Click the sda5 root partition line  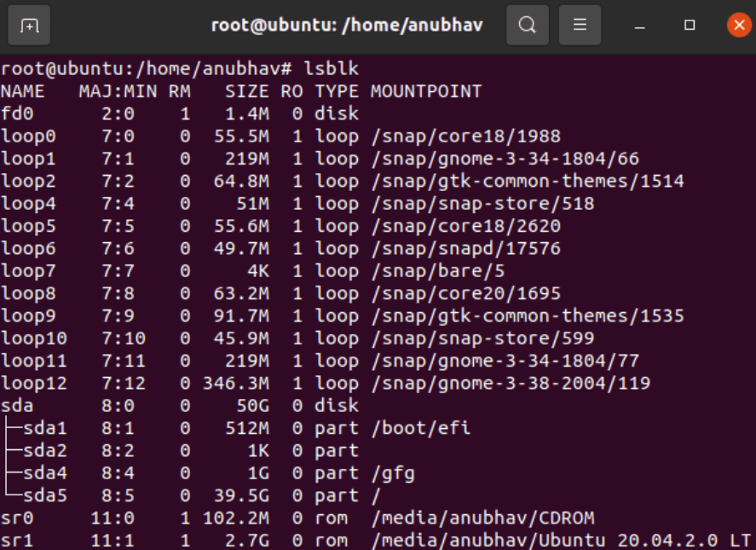coord(196,495)
